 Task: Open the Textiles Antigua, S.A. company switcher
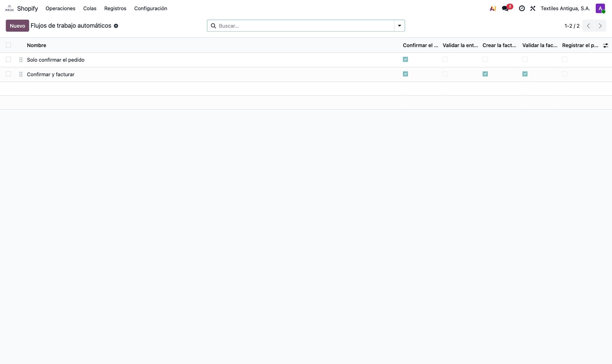(x=565, y=9)
